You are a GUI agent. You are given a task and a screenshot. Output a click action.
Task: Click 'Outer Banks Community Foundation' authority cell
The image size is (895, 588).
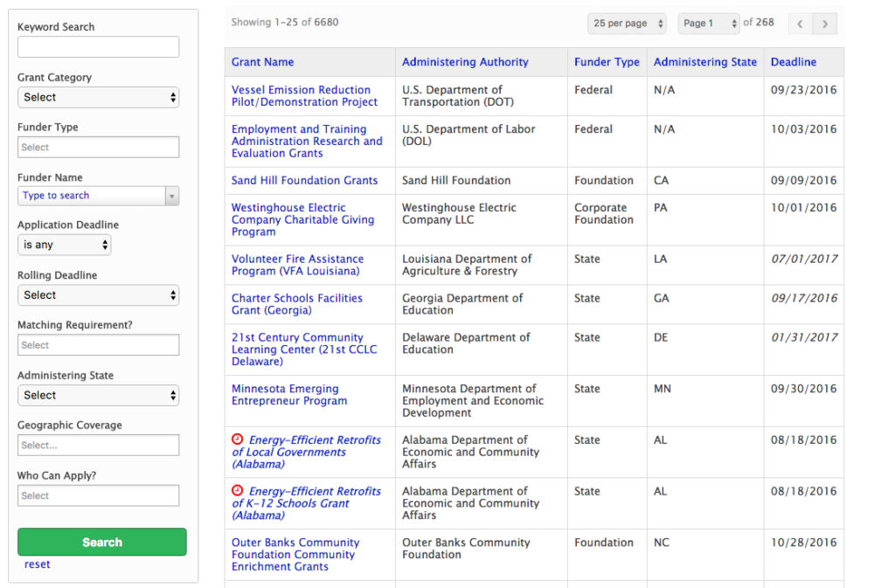click(x=466, y=548)
